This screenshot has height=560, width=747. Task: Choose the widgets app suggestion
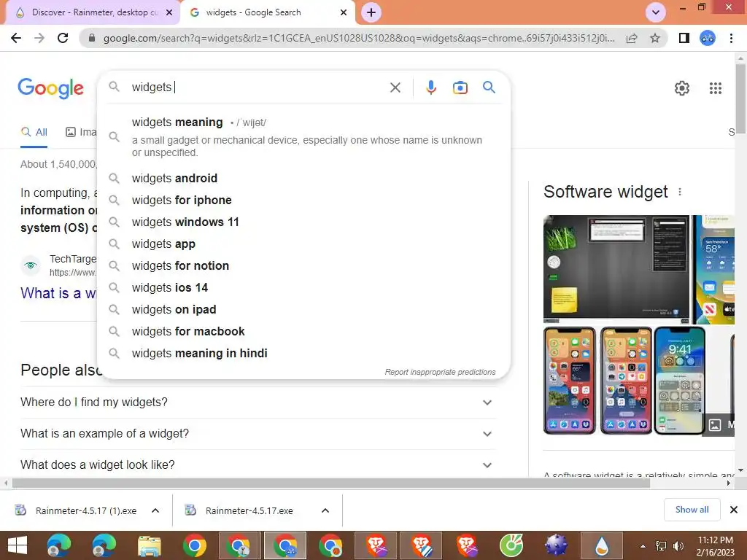pos(303,244)
